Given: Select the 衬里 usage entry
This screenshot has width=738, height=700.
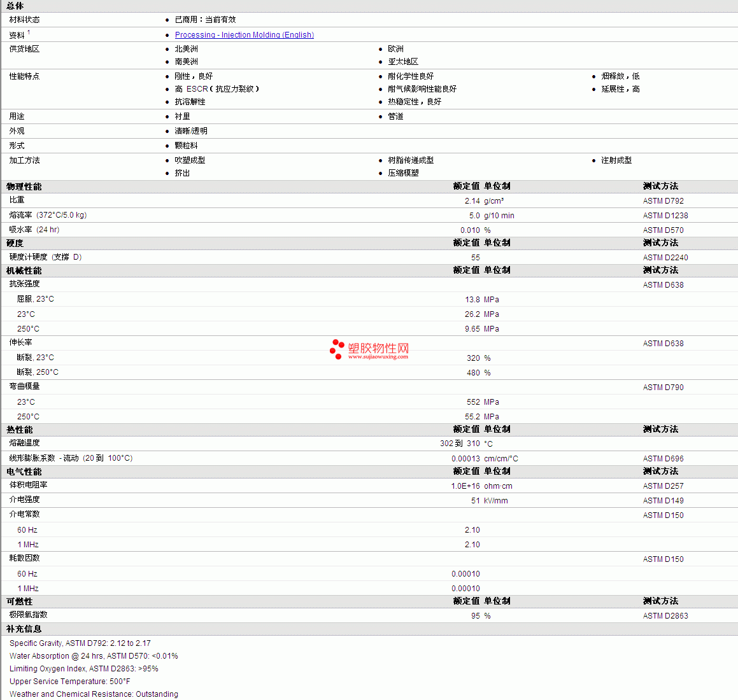Looking at the screenshot, I should pyautogui.click(x=183, y=116).
